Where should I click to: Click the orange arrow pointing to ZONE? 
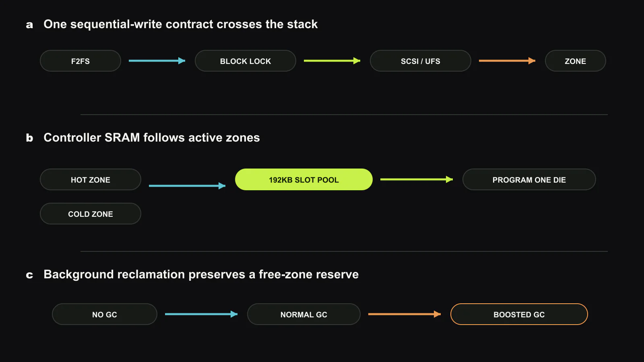[x=507, y=61]
